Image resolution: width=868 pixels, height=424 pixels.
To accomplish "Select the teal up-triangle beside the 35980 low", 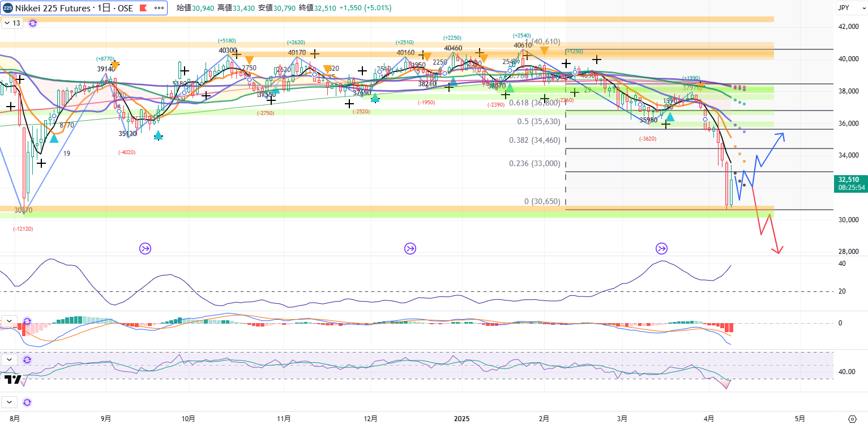I will [x=670, y=117].
